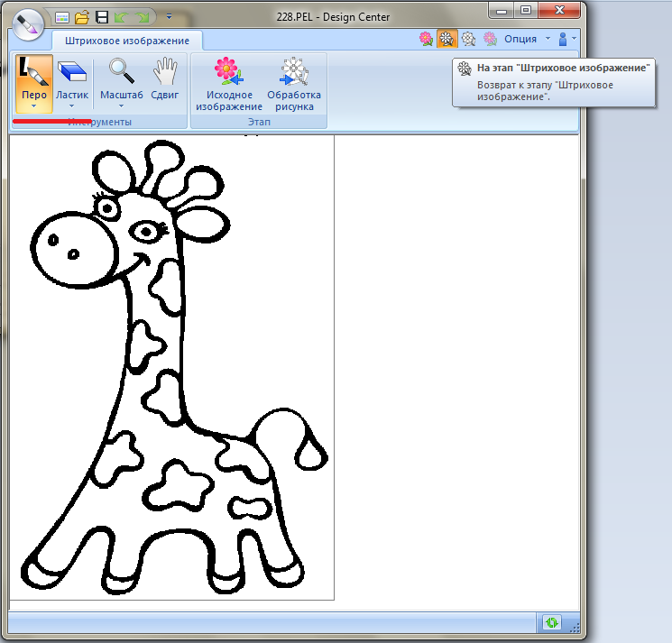This screenshot has height=643, width=672.
Task: Open the round Design Center application button
Action: pyautogui.click(x=29, y=24)
